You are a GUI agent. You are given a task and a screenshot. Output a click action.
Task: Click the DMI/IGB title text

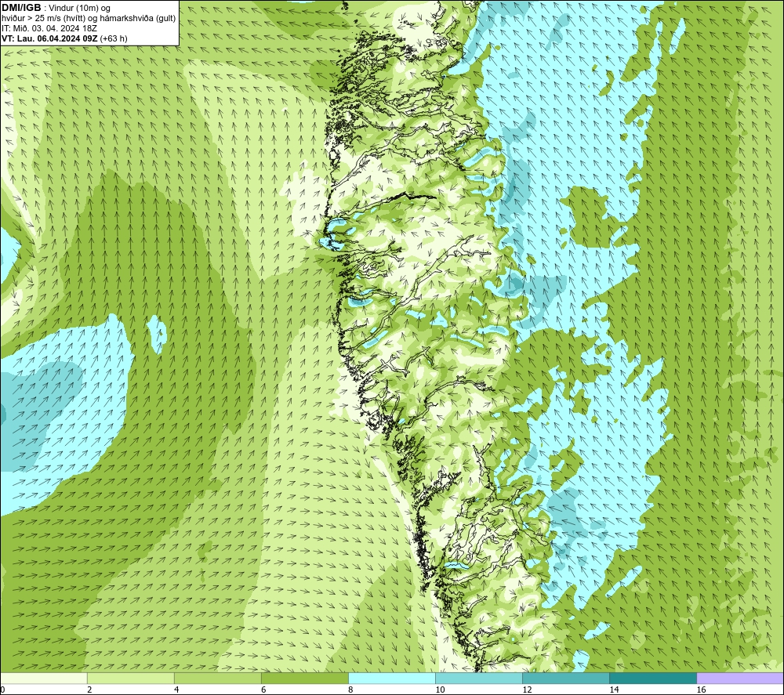[21, 8]
